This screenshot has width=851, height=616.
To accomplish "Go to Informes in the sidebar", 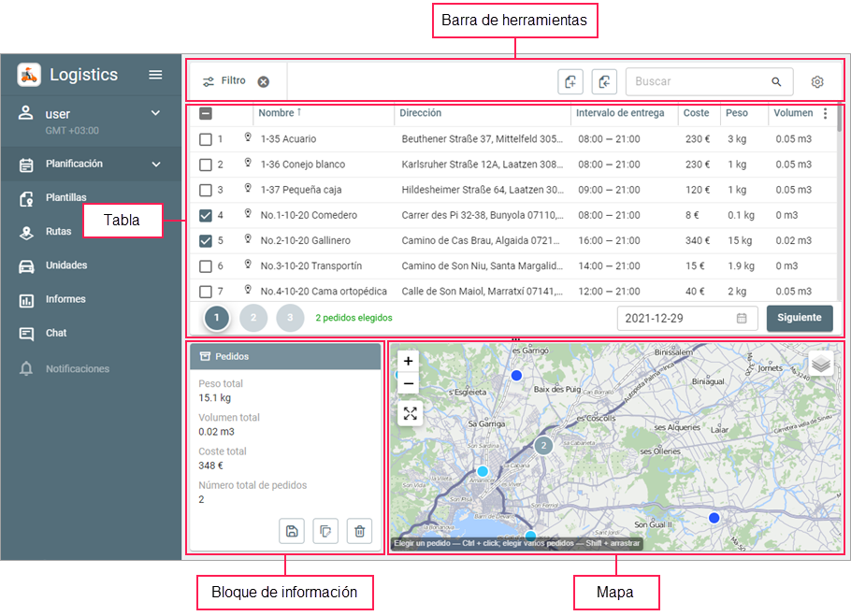I will (x=65, y=299).
